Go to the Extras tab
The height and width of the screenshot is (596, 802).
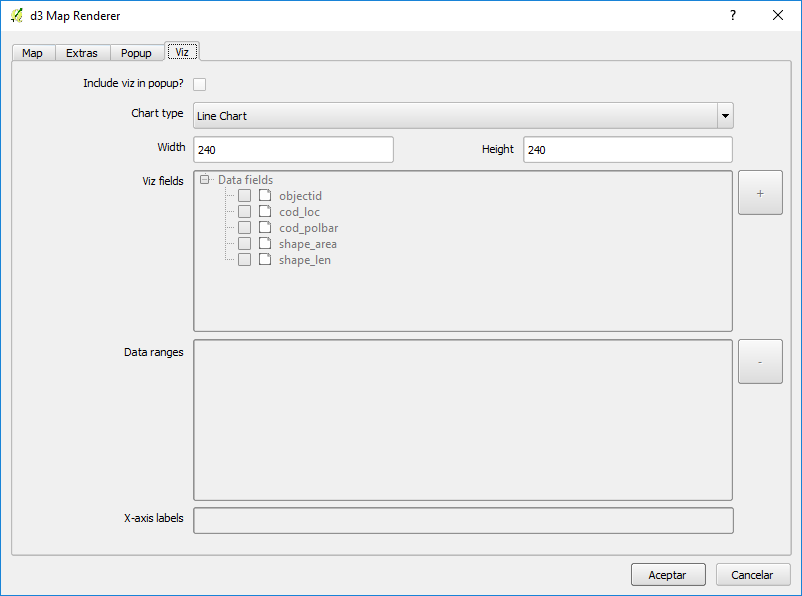click(82, 53)
